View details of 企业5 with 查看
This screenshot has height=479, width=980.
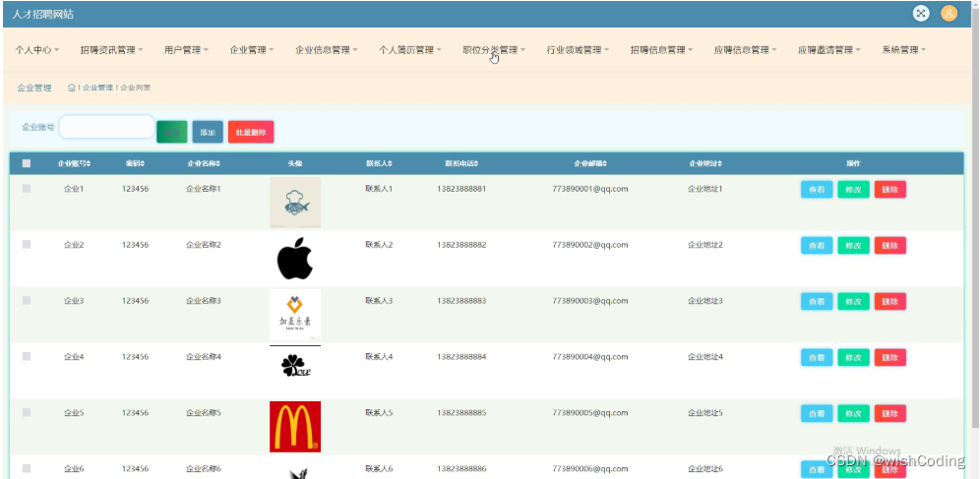[817, 413]
